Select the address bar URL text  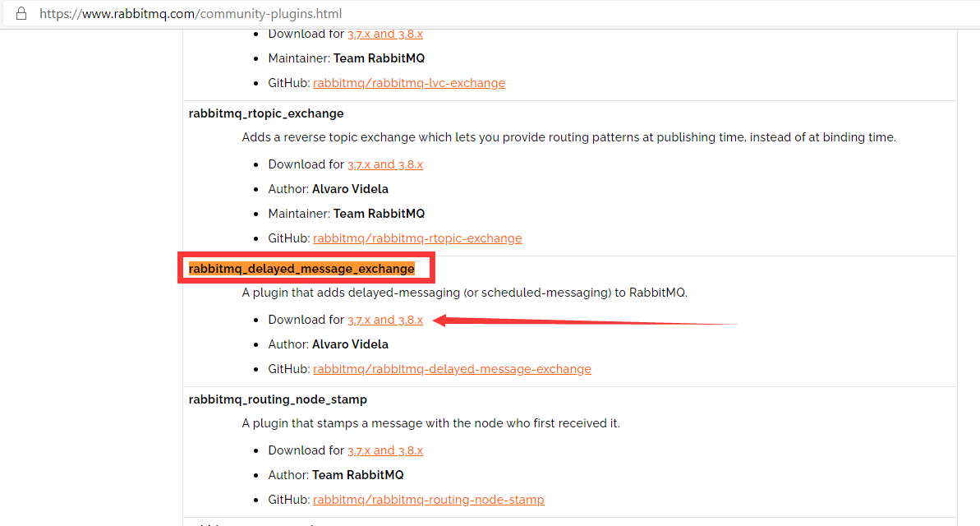(191, 13)
